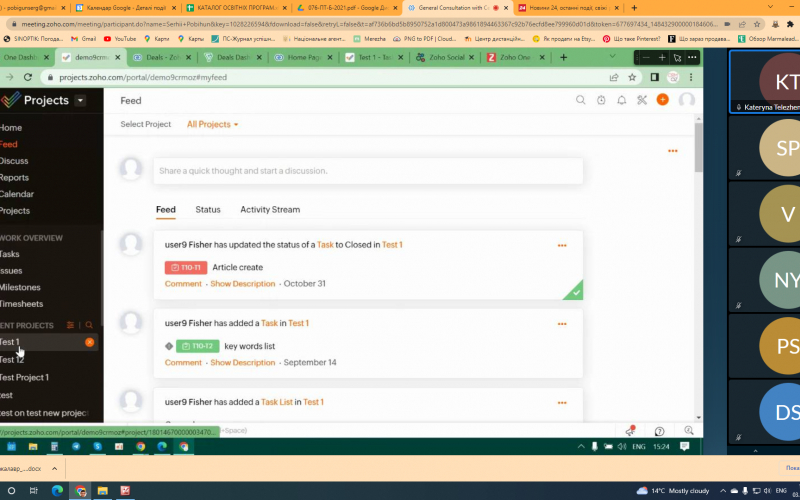Click the pointer cursor tool in share toolbar
Screen dimensions: 800x500
point(677,58)
